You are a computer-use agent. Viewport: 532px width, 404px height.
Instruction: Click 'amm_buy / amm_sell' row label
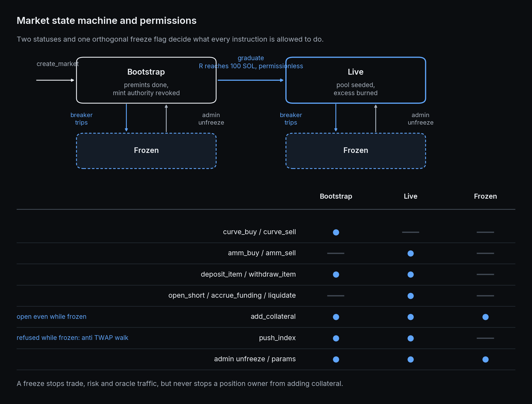(x=262, y=253)
